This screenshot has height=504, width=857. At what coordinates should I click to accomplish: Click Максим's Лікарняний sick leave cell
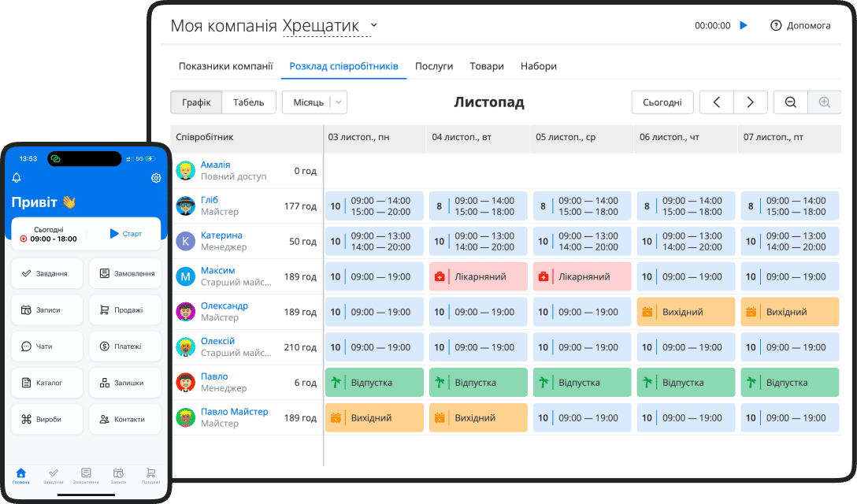pyautogui.click(x=477, y=276)
